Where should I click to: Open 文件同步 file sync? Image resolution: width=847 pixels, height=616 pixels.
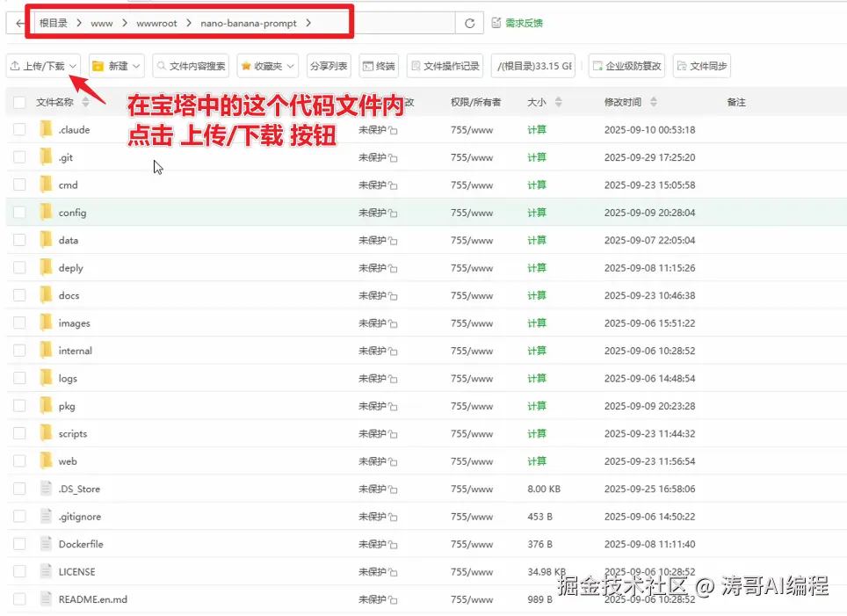click(x=702, y=66)
